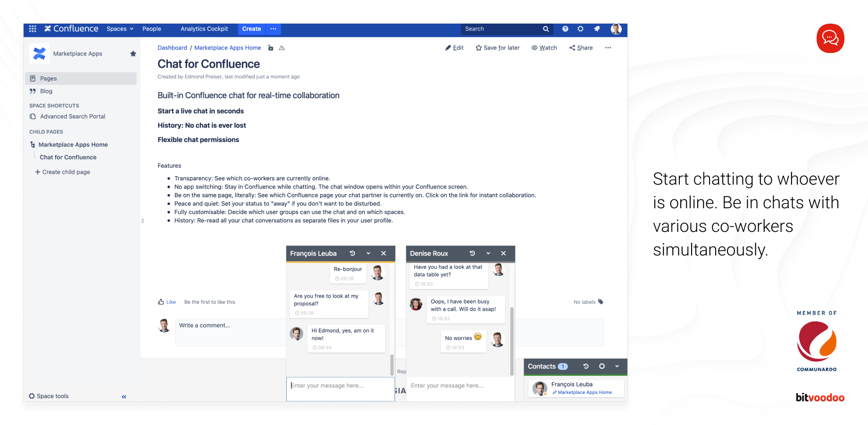868x425 pixels.
Task: Click the page restrictions lock icon
Action: (x=270, y=48)
